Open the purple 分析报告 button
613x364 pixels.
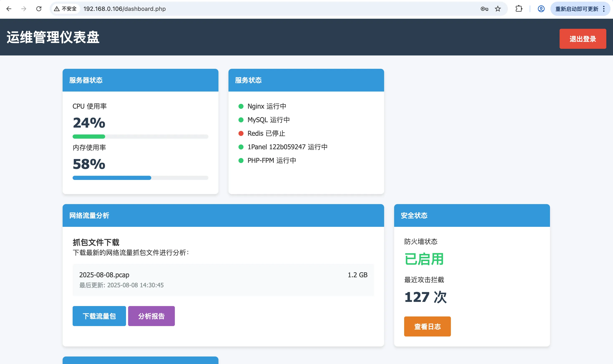[x=151, y=316]
